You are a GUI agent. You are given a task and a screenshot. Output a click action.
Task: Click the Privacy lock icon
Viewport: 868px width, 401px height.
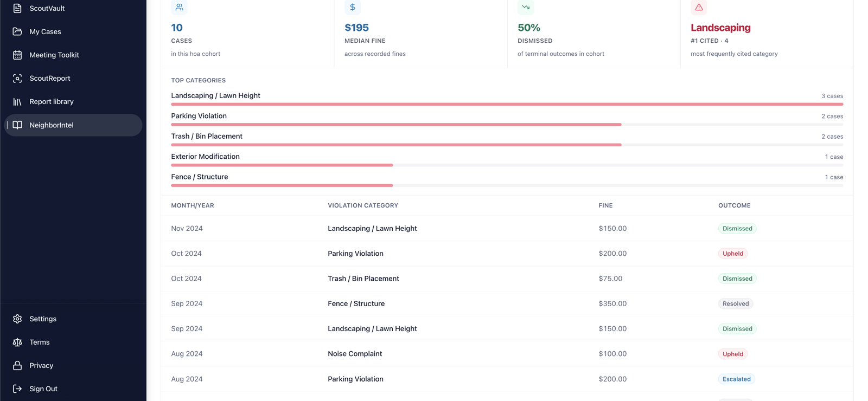pos(17,365)
